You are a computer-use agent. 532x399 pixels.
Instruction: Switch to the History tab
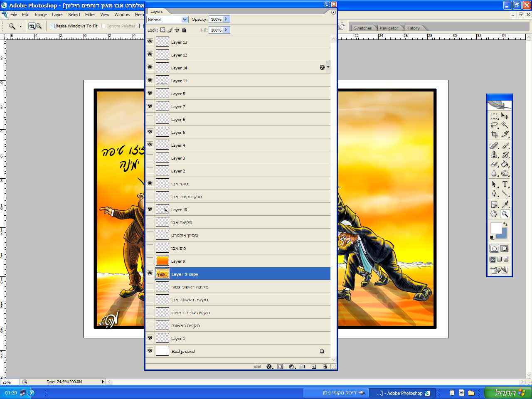[x=413, y=28]
